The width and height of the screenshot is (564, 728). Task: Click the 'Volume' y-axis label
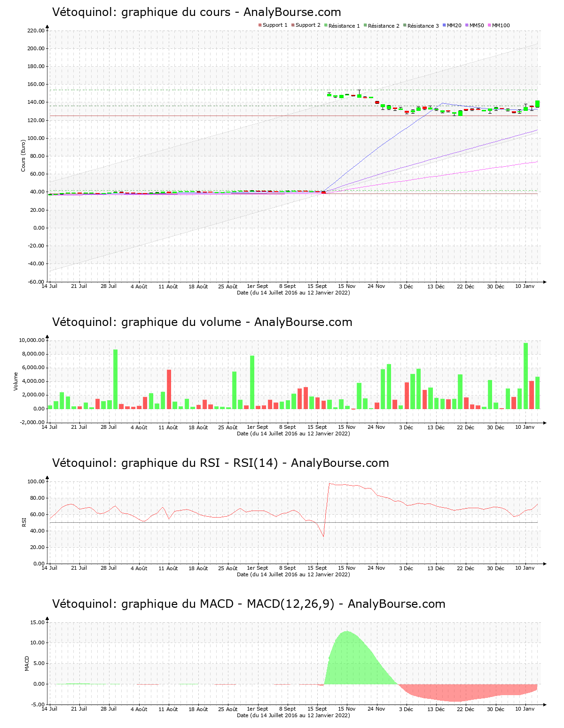click(16, 381)
